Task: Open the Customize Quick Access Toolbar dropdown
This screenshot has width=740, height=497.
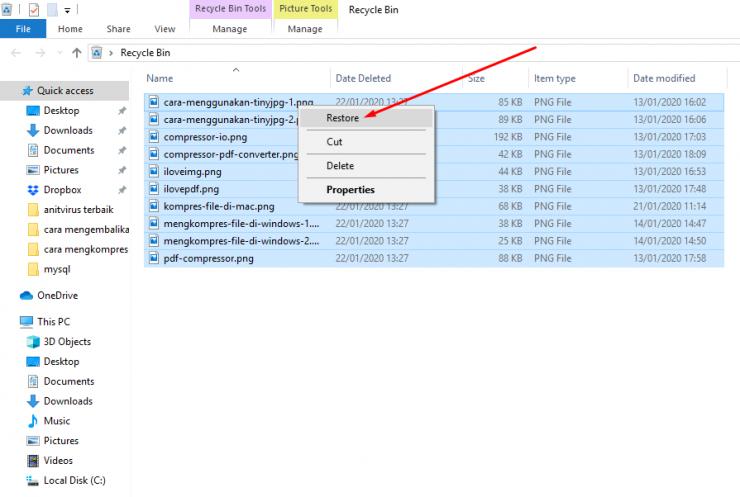Action: coord(67,10)
